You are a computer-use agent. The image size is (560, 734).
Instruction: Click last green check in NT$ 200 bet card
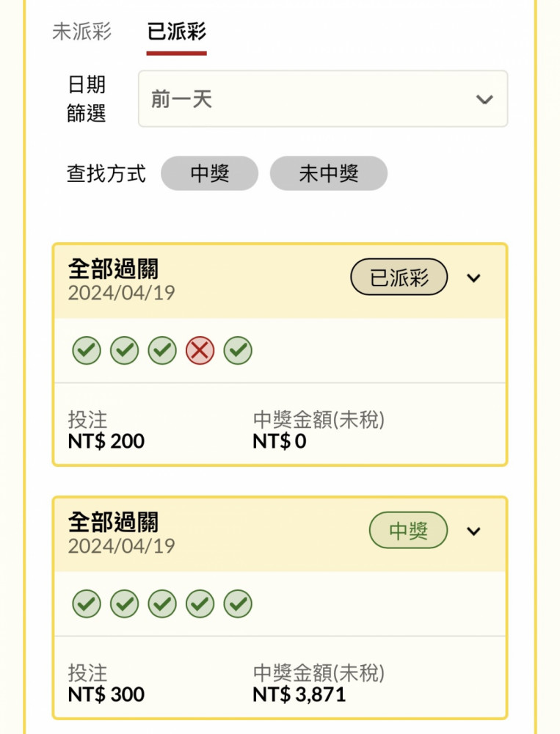[238, 351]
